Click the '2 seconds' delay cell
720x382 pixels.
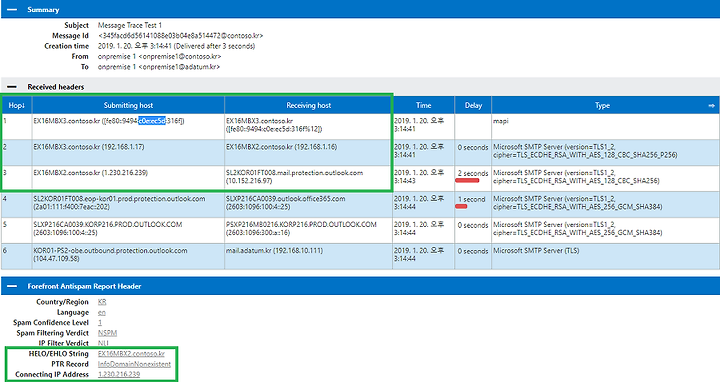pyautogui.click(x=473, y=179)
